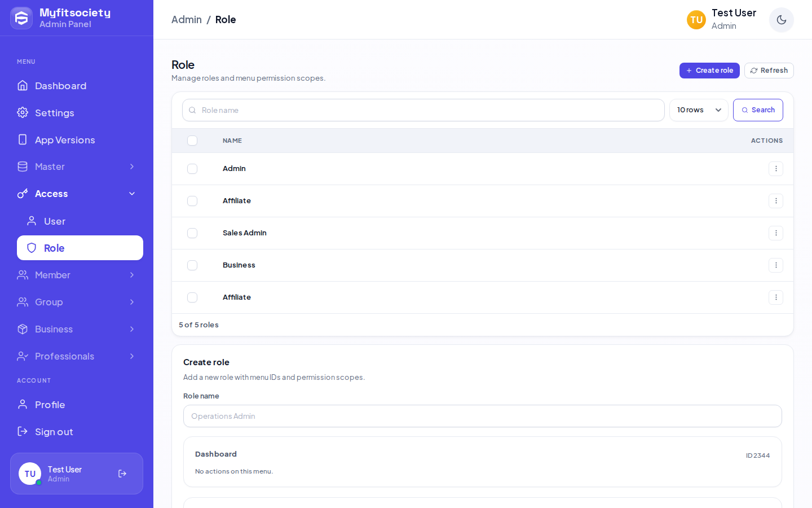Screen dimensions: 812x508
Task: Open the Sales Admin row's three-dot actions menu
Action: tap(775, 233)
